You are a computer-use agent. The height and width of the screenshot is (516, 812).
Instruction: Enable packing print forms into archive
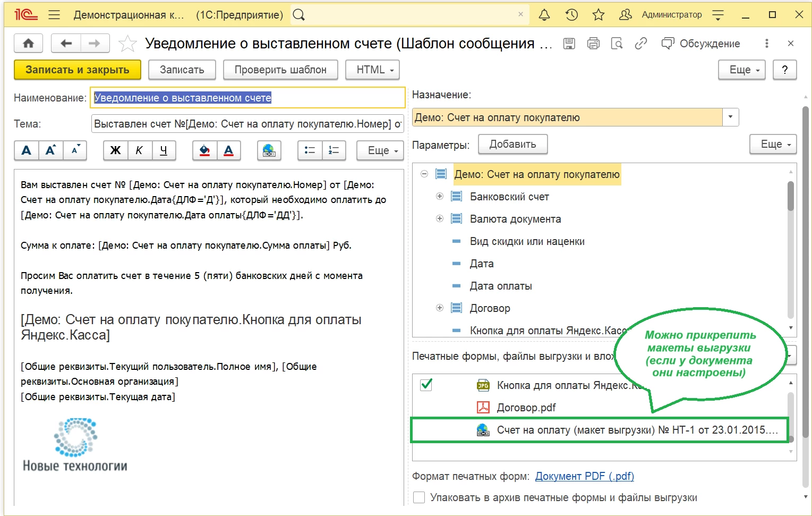pos(419,497)
